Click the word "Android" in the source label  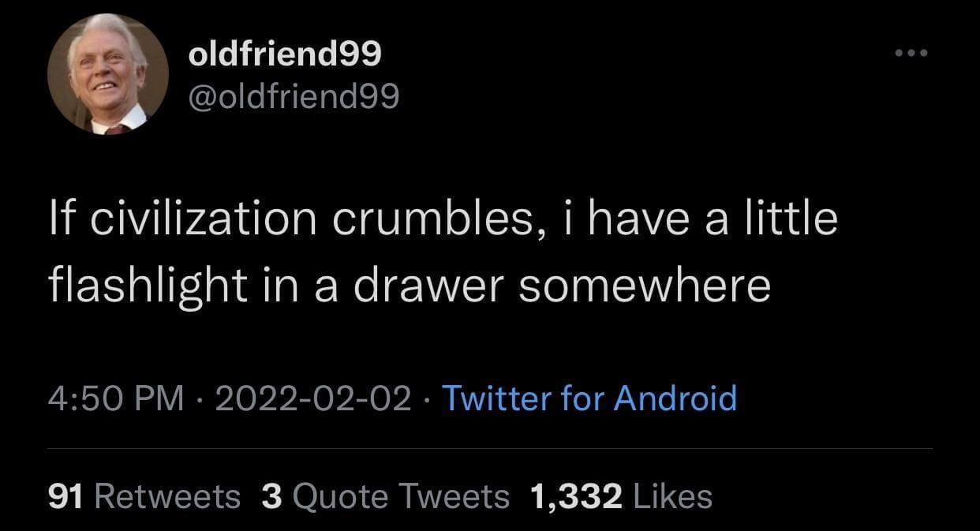(x=675, y=398)
